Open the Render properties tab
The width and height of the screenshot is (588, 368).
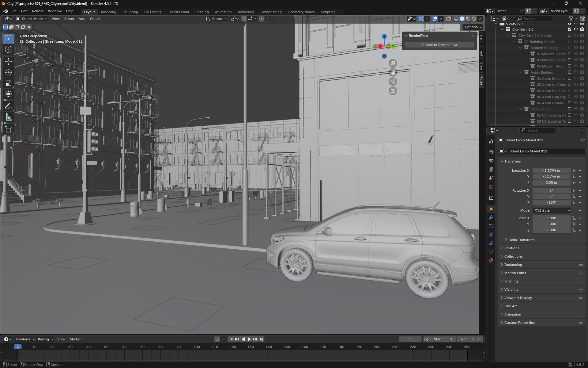[x=491, y=152]
